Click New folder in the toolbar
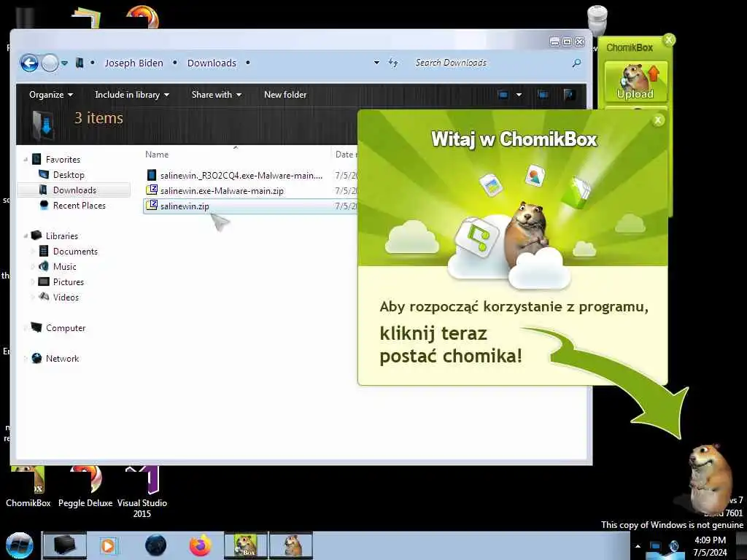 (285, 95)
